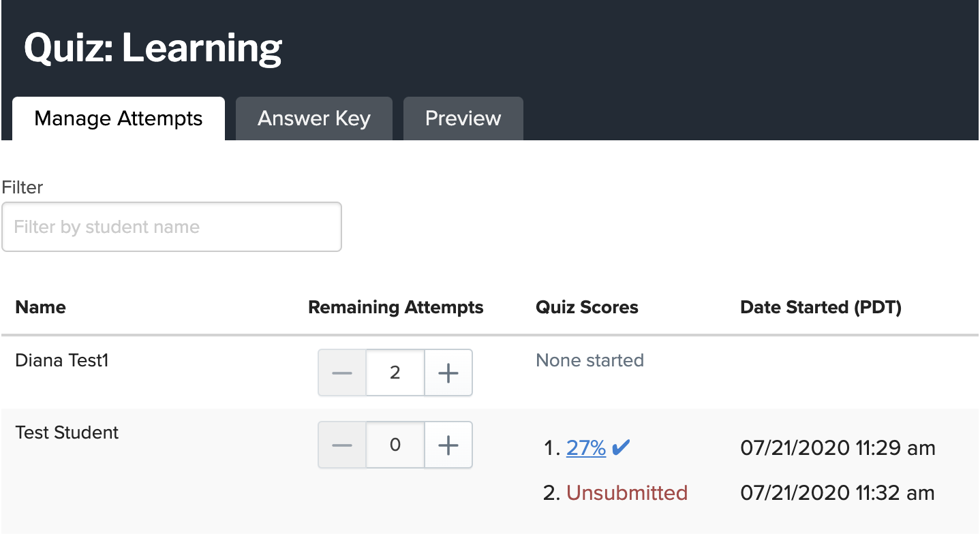Viewport: 980px width, 553px height.
Task: Click the Quiz Scores column header
Action: 587,307
